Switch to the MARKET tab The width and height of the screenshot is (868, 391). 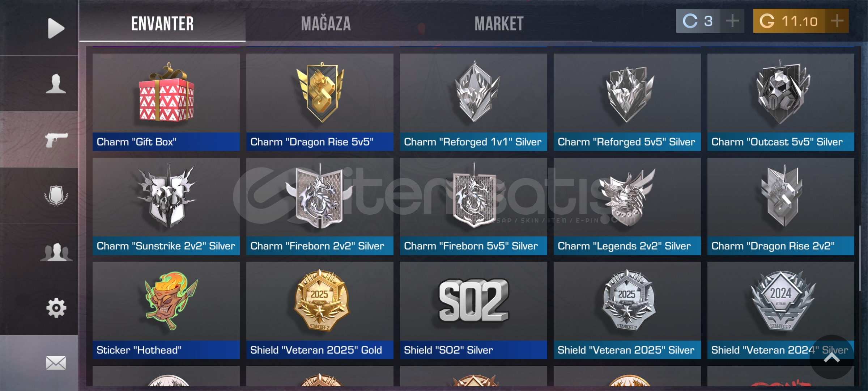pyautogui.click(x=499, y=24)
